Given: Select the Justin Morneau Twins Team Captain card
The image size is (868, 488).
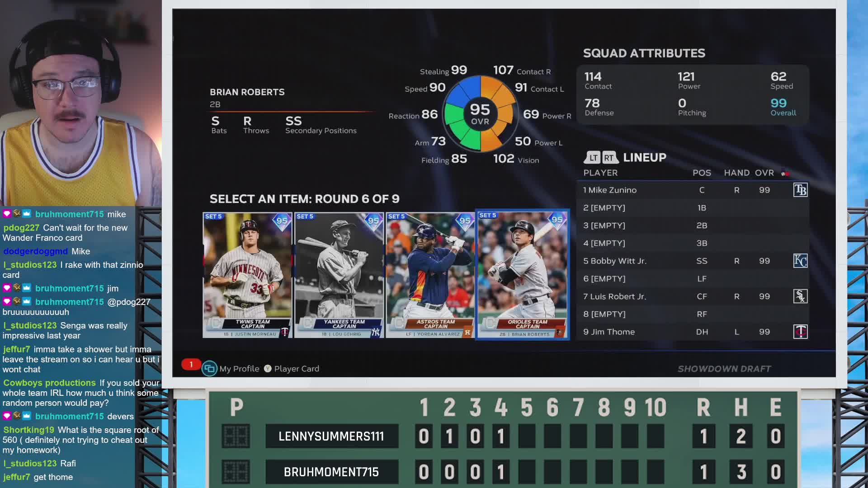Looking at the screenshot, I should (247, 275).
